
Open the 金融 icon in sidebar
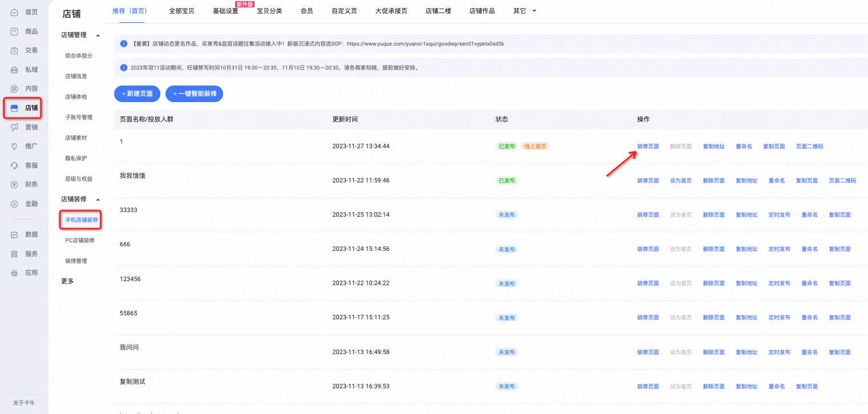point(14,204)
